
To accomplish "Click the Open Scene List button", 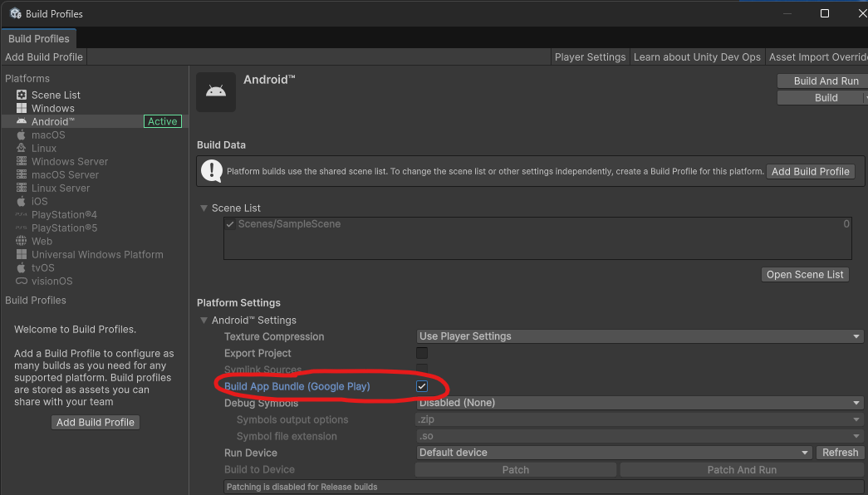I will click(805, 275).
